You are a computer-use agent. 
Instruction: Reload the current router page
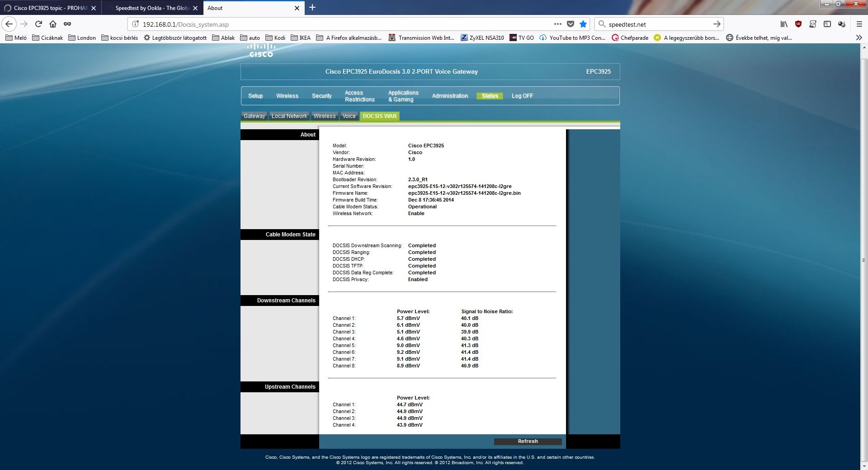click(x=38, y=24)
